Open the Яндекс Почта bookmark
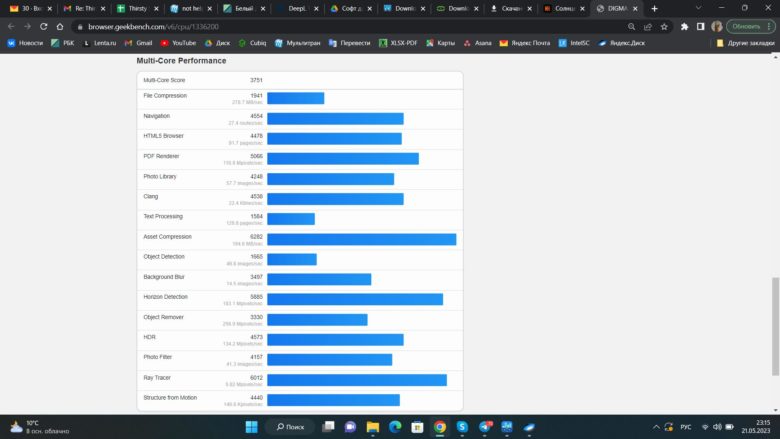This screenshot has width=780, height=439. [525, 43]
